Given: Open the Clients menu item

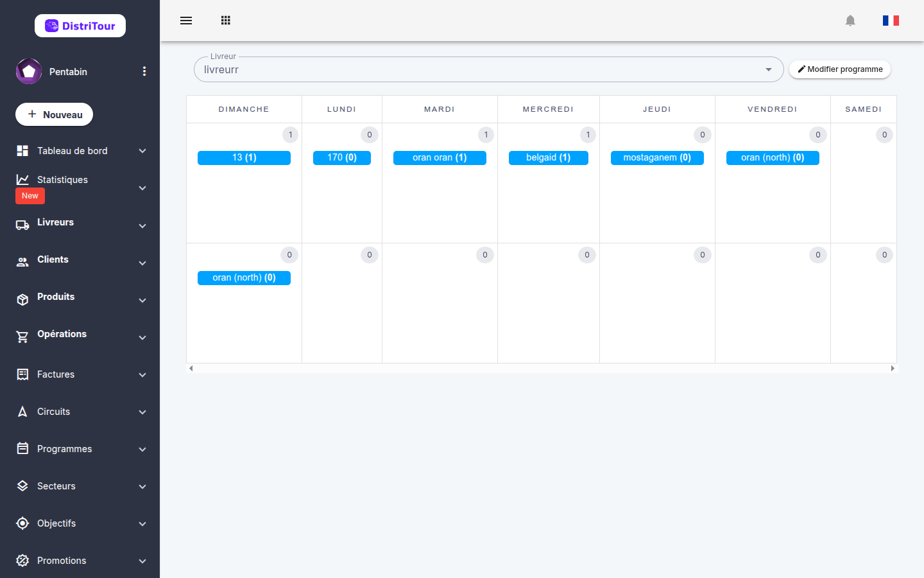Looking at the screenshot, I should pyautogui.click(x=80, y=263).
